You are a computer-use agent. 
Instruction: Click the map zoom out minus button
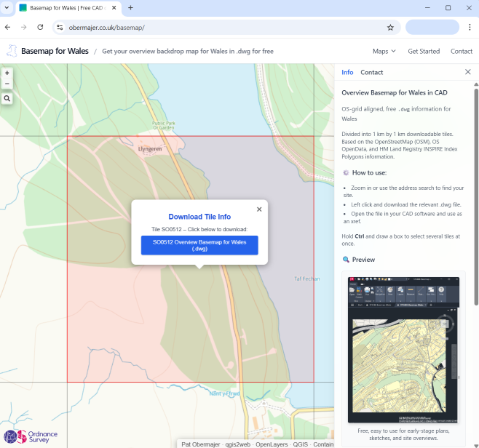click(7, 83)
